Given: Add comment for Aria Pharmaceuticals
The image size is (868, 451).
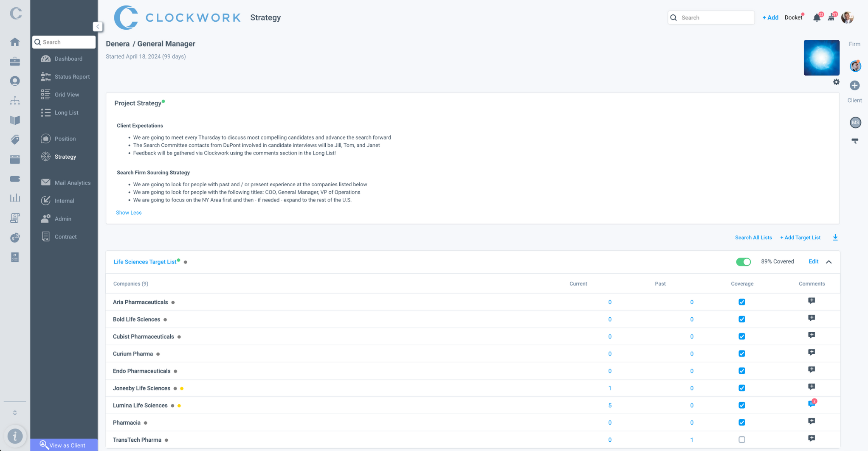Looking at the screenshot, I should tap(812, 301).
